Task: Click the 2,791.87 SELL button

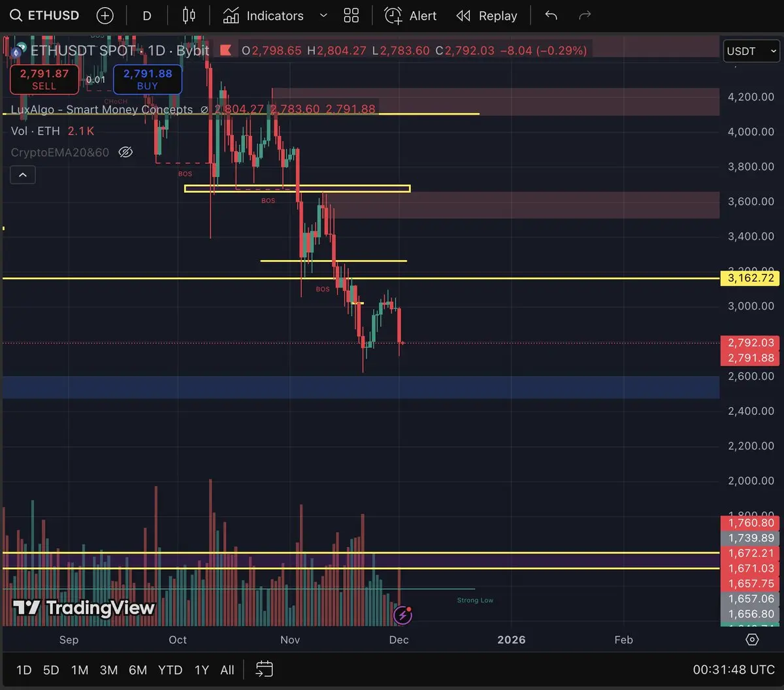Action: (x=44, y=80)
